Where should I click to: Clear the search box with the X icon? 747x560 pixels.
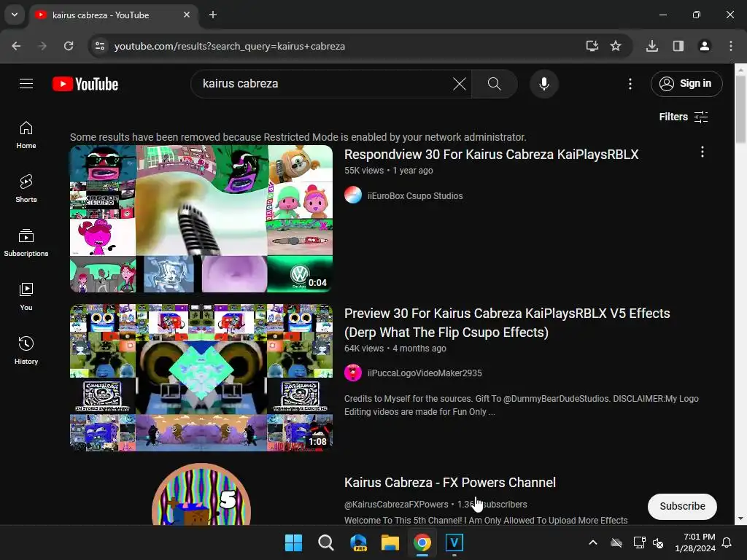pos(460,85)
